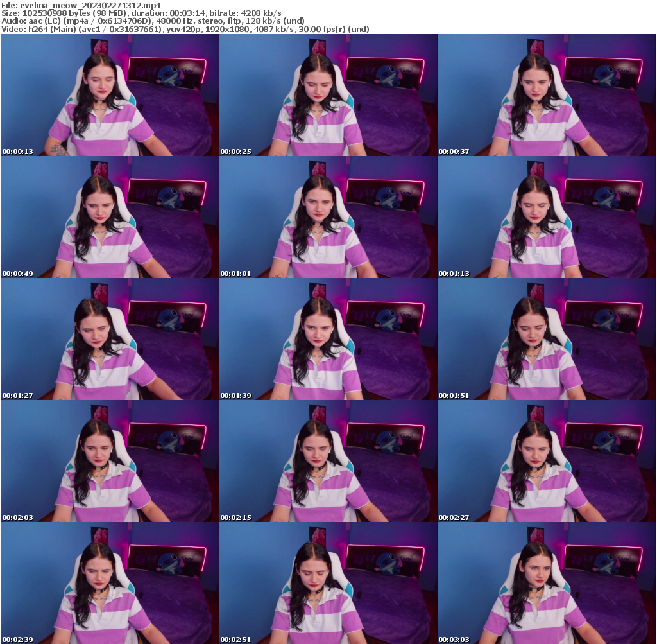Select the frame timestamped 00:02:03
The image size is (657, 644).
(110, 461)
